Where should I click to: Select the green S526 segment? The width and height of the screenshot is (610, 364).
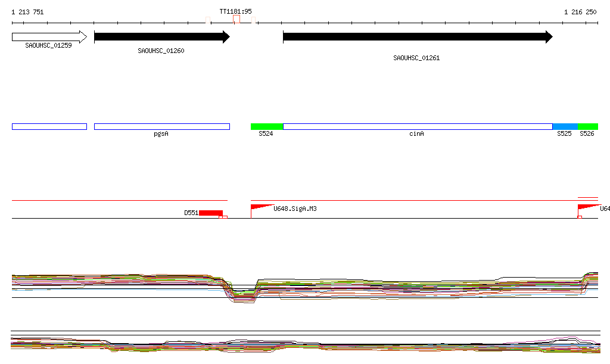pos(587,126)
